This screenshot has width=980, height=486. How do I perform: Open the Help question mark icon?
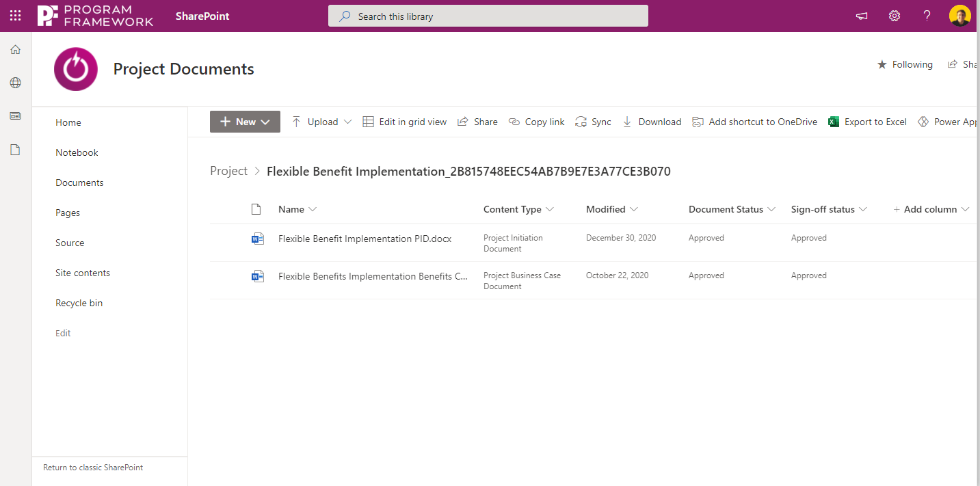coord(927,16)
